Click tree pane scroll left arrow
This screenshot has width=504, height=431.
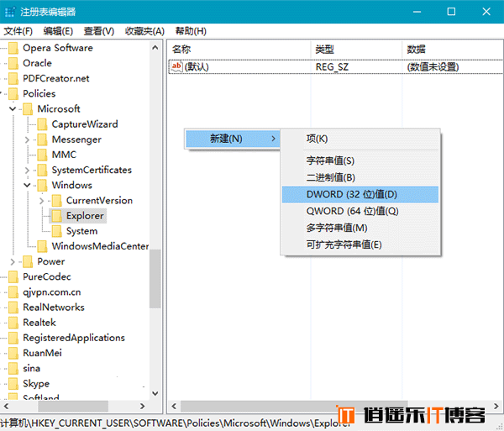[6, 407]
